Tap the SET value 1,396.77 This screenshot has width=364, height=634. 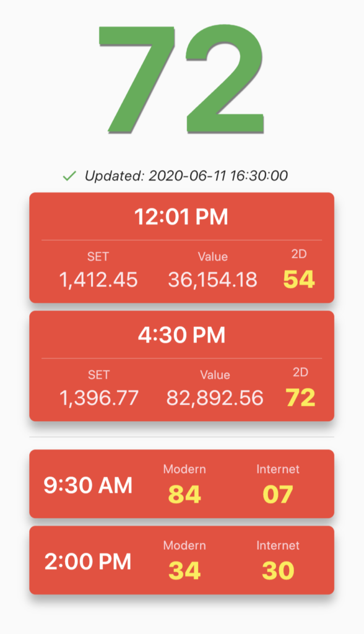pos(99,398)
